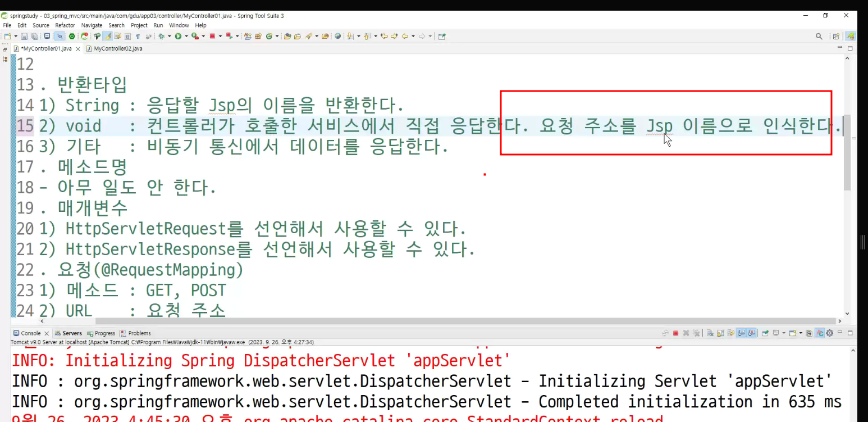The height and width of the screenshot is (422, 868).
Task: Click the New Java Class icon
Action: pos(269,36)
